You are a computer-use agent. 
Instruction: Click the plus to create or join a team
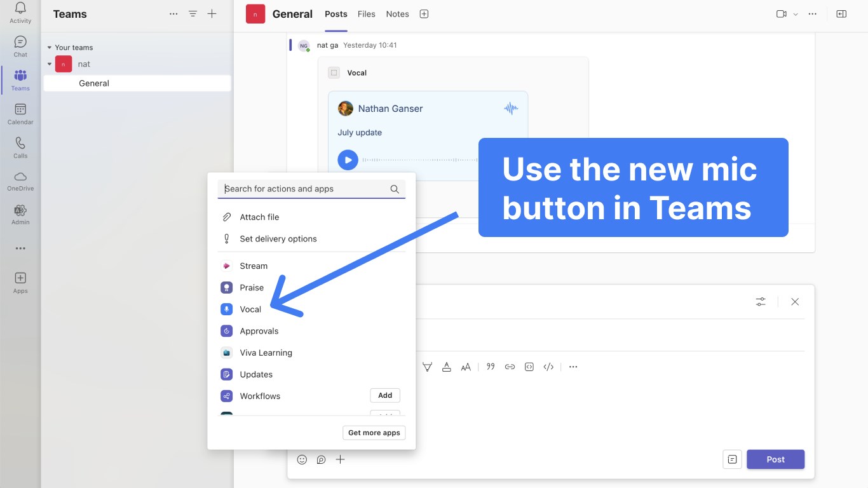click(x=212, y=14)
